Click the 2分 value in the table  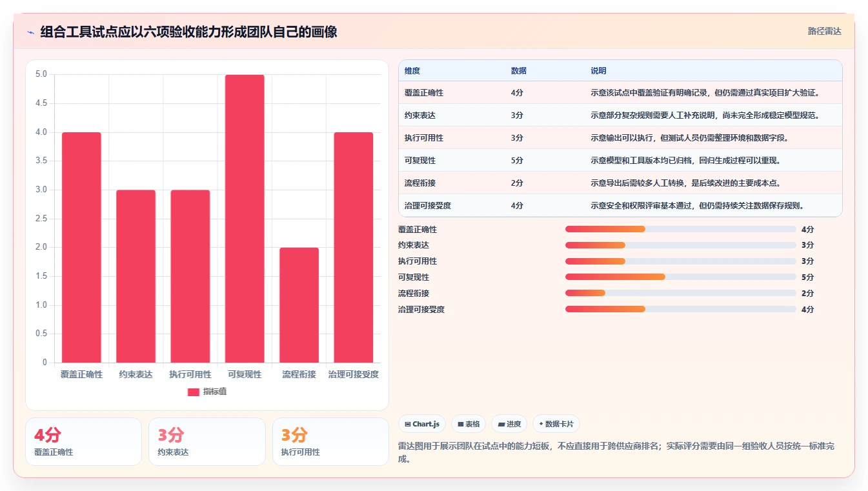pos(517,183)
